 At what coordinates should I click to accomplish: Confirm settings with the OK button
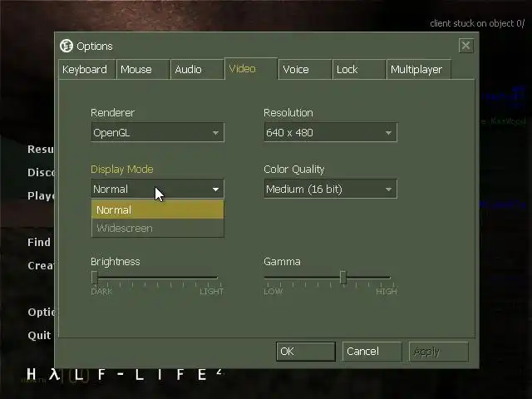click(x=305, y=352)
